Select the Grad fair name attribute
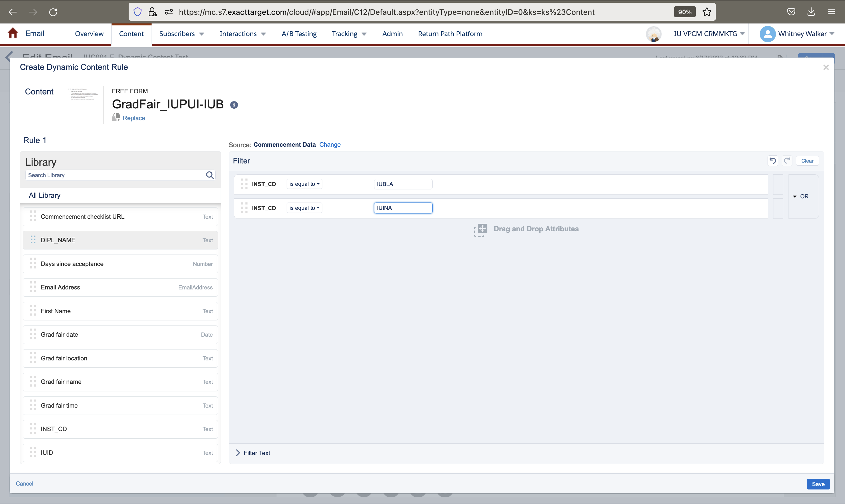The height and width of the screenshot is (504, 845). 120,382
